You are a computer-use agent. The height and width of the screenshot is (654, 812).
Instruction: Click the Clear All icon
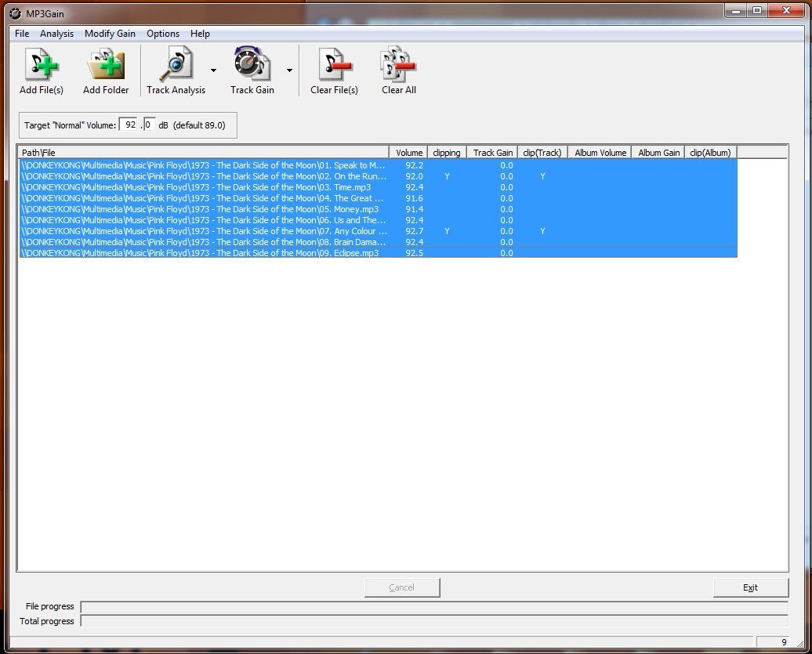(x=398, y=65)
